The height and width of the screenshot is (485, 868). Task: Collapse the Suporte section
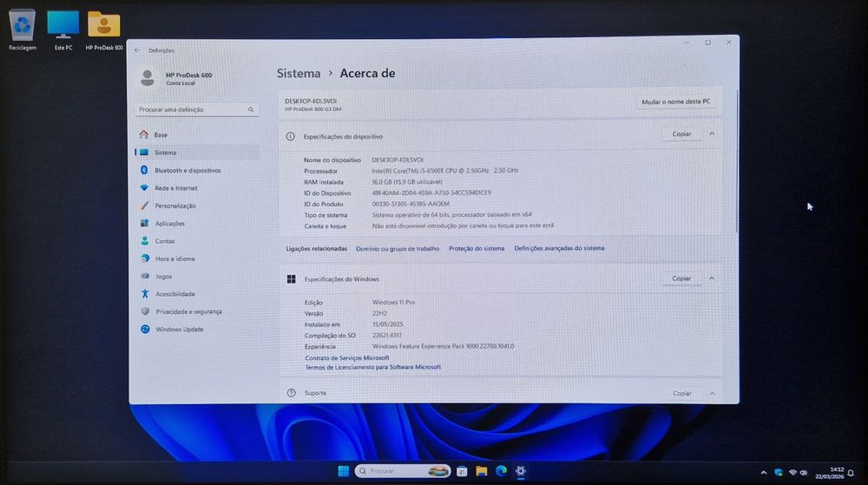point(712,394)
